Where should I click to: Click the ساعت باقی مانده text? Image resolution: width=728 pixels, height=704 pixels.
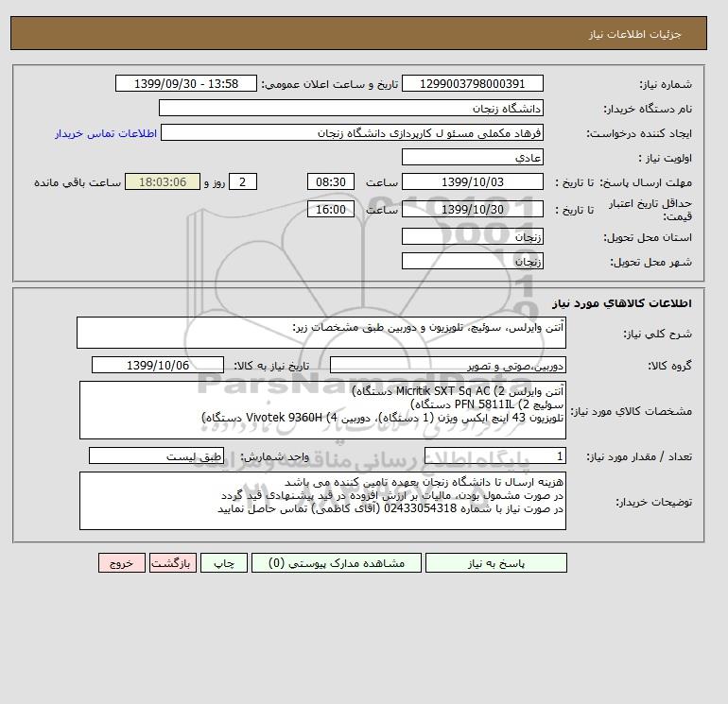point(78,182)
